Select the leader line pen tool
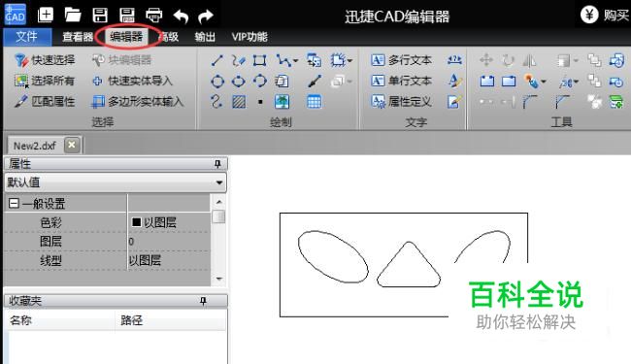Viewport: 631px width, 364px height. [x=315, y=81]
